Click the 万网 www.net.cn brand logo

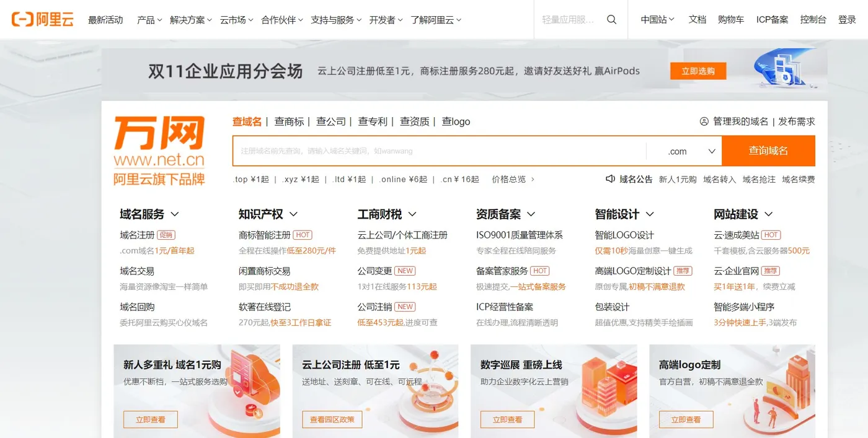point(159,151)
